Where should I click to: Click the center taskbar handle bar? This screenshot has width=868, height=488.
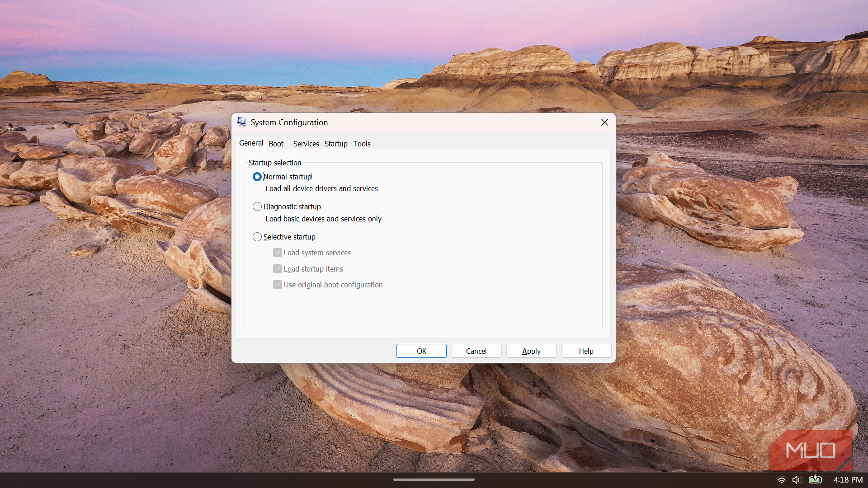click(434, 479)
